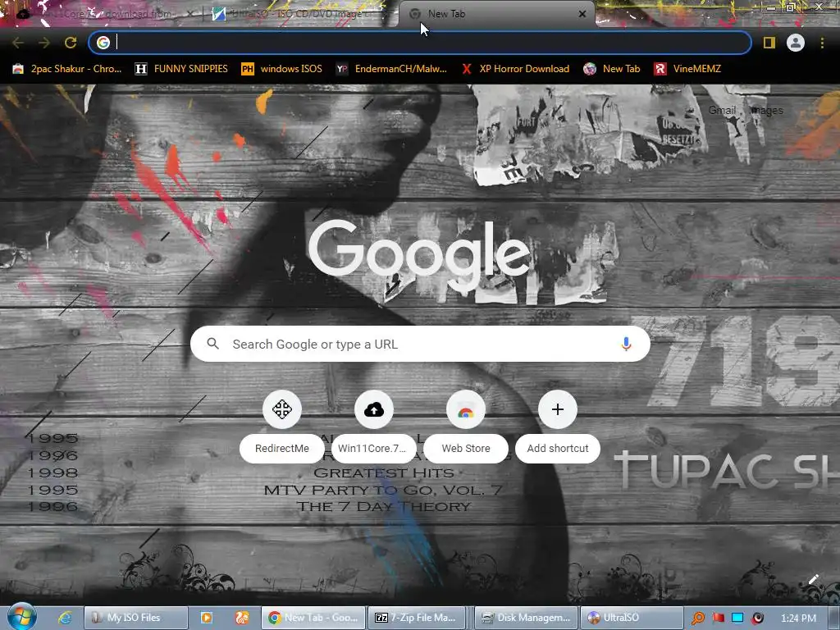Close the Win11Core download tab
Image resolution: width=840 pixels, height=630 pixels.
(x=190, y=14)
